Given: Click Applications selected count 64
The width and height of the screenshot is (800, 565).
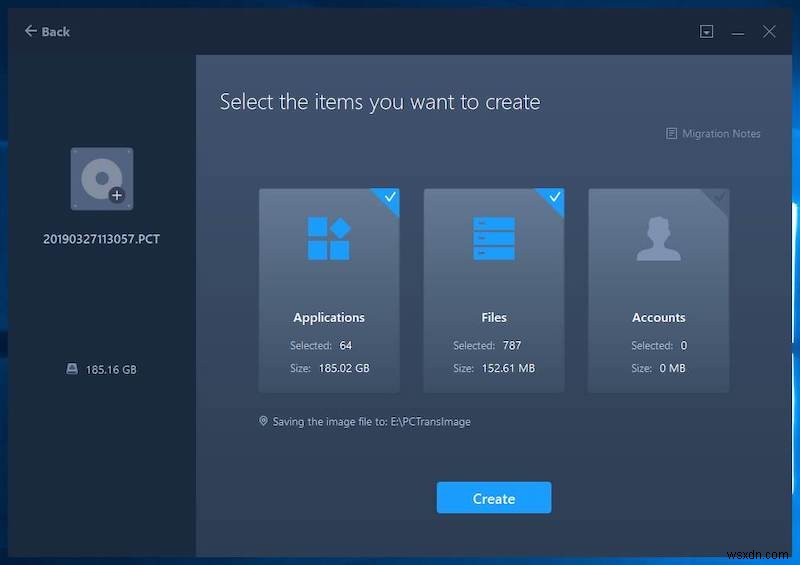Looking at the screenshot, I should point(346,346).
